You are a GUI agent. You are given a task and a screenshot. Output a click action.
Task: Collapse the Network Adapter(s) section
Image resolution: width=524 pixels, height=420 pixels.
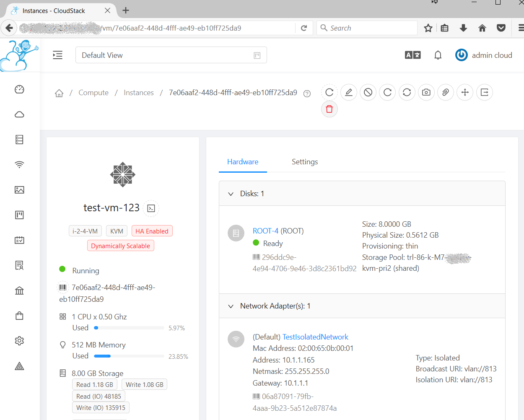pyautogui.click(x=231, y=306)
